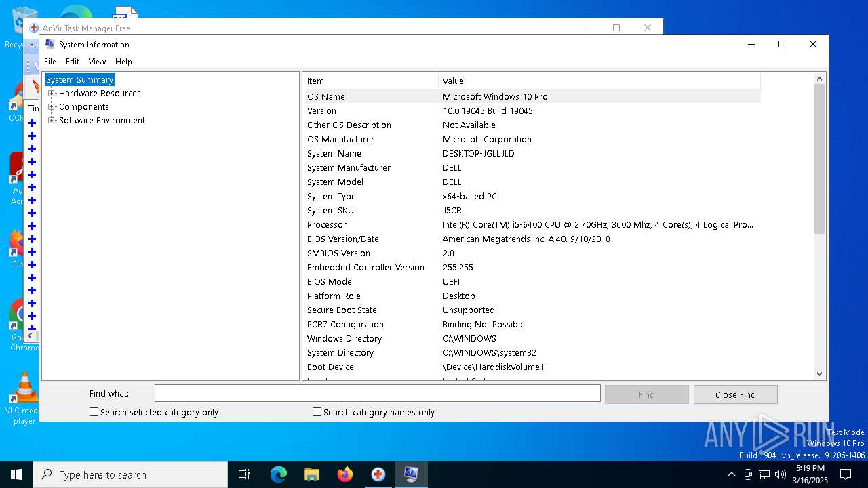Open Microsoft Edge from the taskbar

coord(279,474)
